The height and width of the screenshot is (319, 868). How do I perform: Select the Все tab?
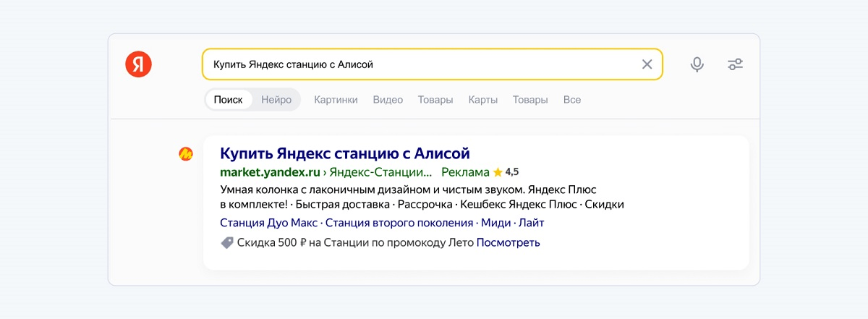[x=571, y=100]
